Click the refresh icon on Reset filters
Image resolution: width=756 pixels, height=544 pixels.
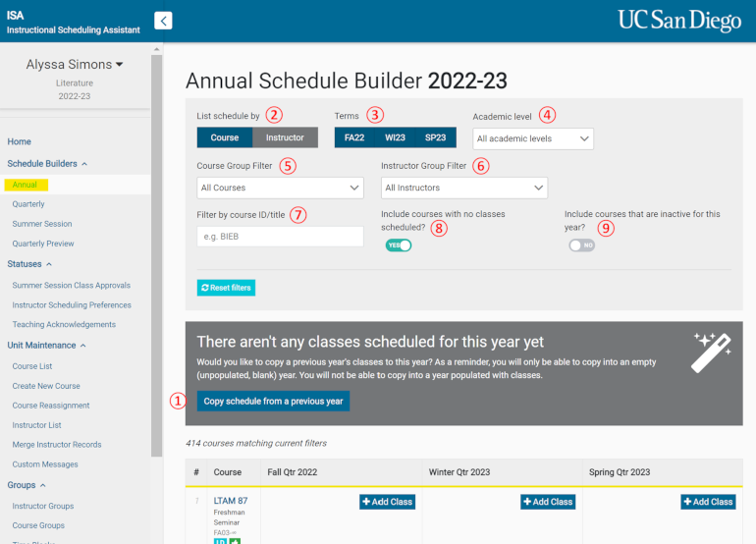pyautogui.click(x=205, y=288)
